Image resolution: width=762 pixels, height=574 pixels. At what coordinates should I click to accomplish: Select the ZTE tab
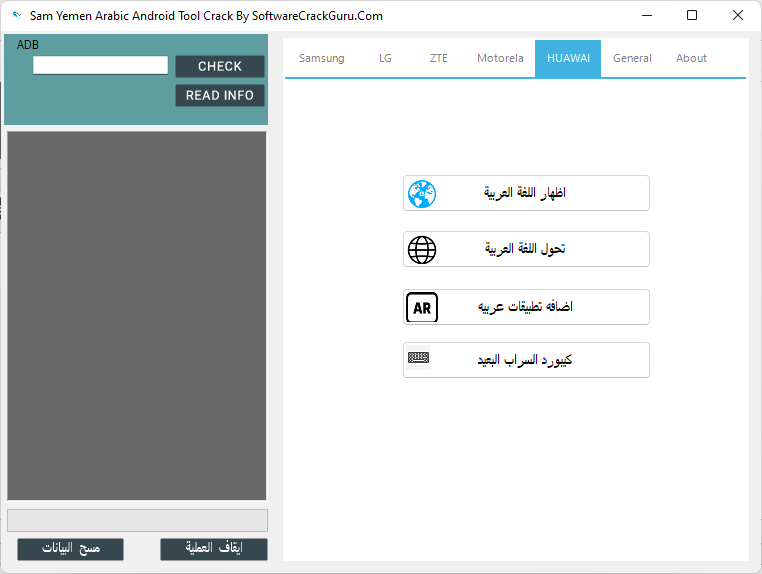click(439, 58)
